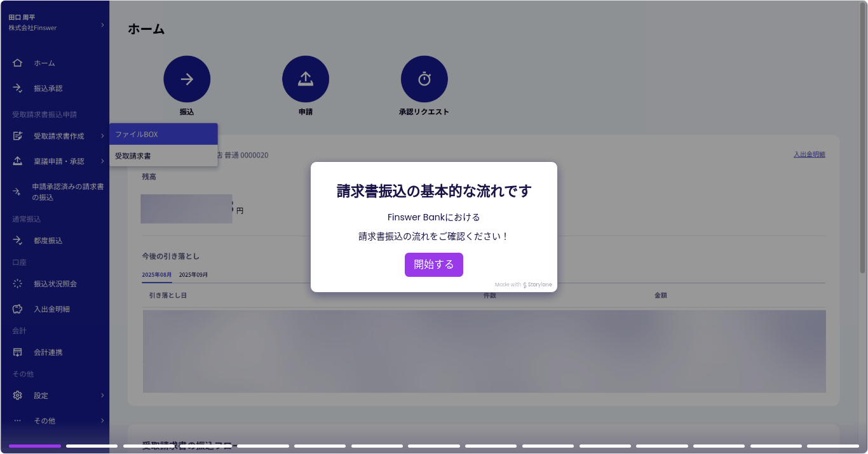868x454 pixels.
Task: Click the first purple progress segment
Action: (35, 446)
